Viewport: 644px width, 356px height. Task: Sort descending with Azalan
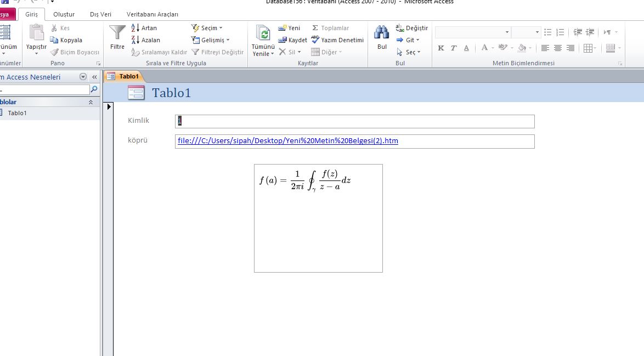tap(145, 40)
